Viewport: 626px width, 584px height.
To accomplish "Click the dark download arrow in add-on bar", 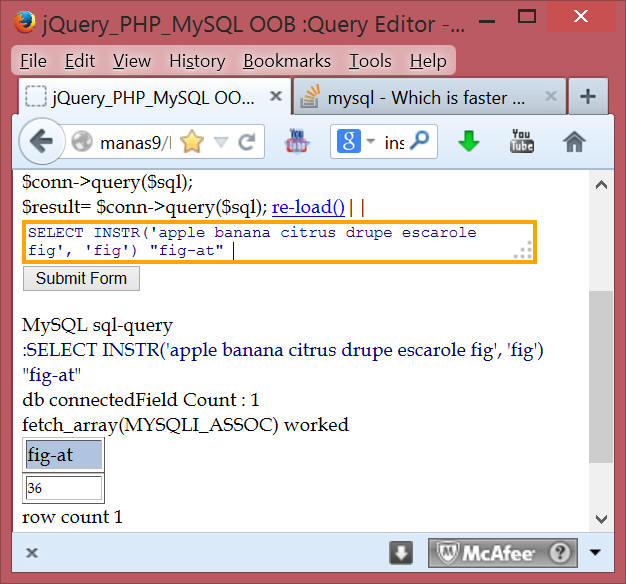I will point(401,552).
